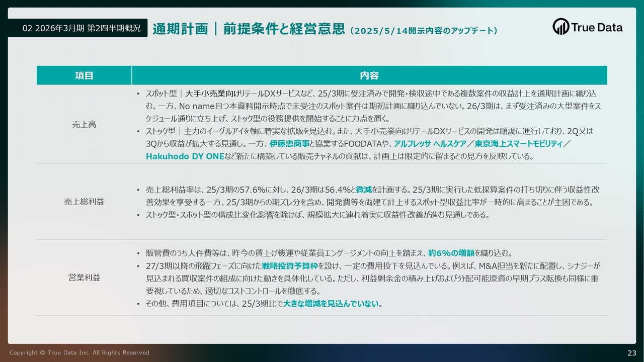The width and height of the screenshot is (644, 362).
Task: Click the highlighted アルフレッサ ヘルスケア text
Action: tap(430, 144)
